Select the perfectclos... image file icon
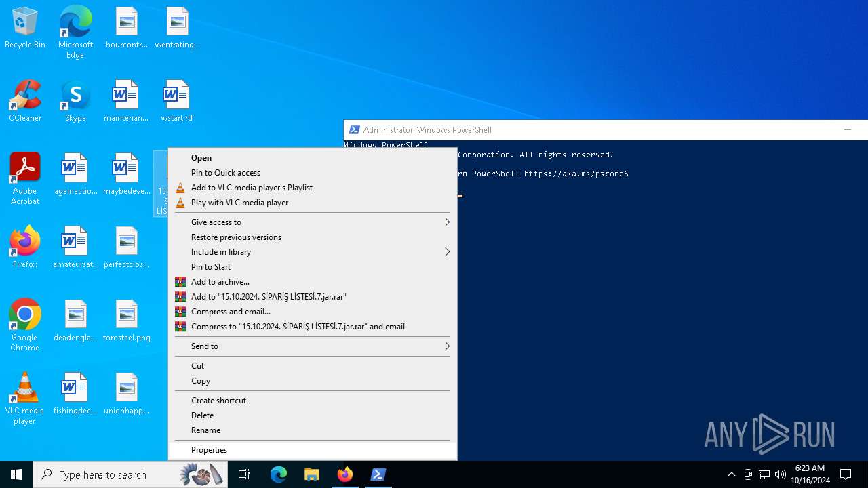The height and width of the screenshot is (488, 868). pyautogui.click(x=126, y=247)
